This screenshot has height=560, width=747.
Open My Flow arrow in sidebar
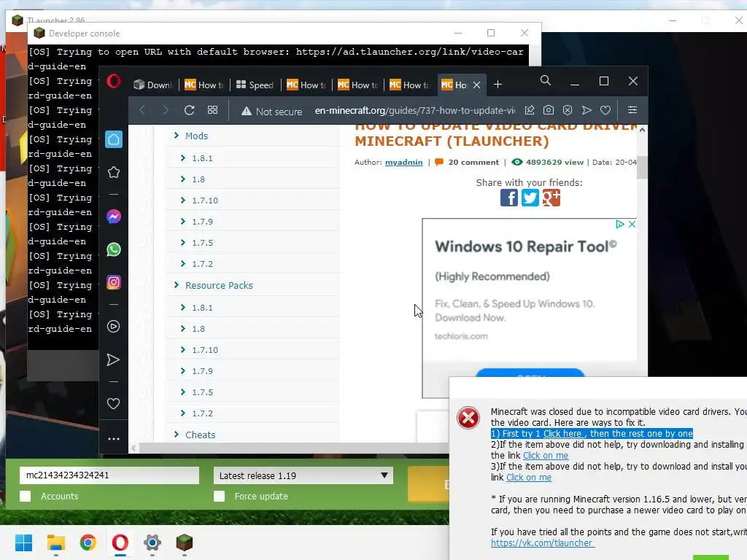[113, 359]
